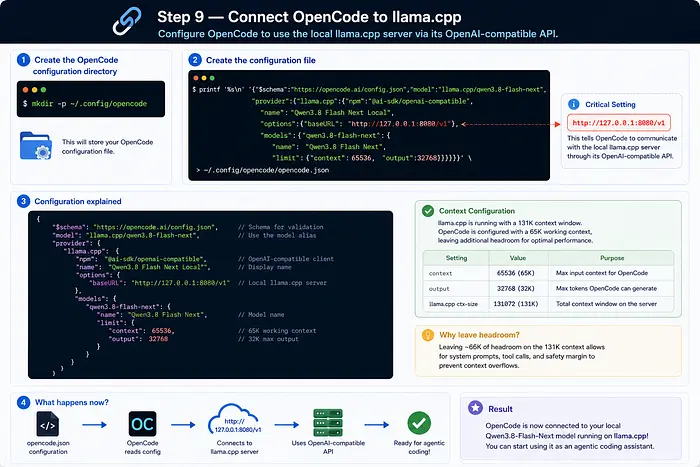This screenshot has width=700, height=467.
Task: Click the Result heading
Action: coord(500,409)
